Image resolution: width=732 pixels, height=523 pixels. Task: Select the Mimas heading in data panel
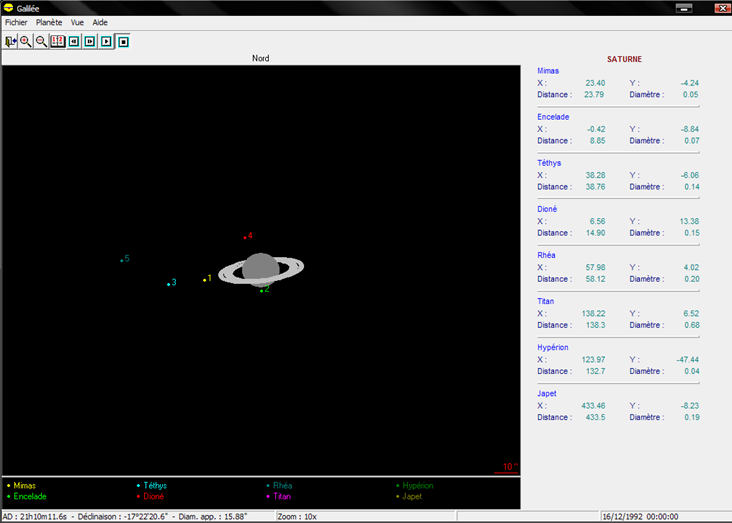(548, 71)
